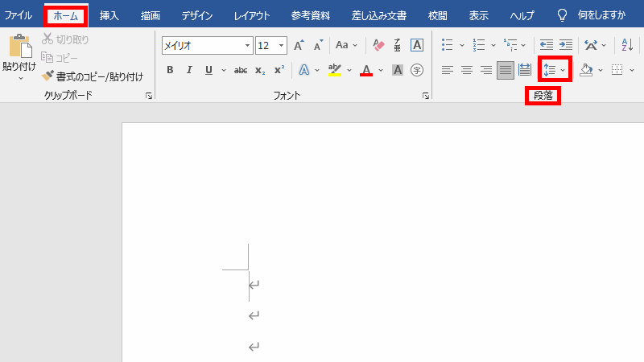Open the 挿入 (Insert) tab
Image resolution: width=644 pixels, height=362 pixels.
click(109, 15)
